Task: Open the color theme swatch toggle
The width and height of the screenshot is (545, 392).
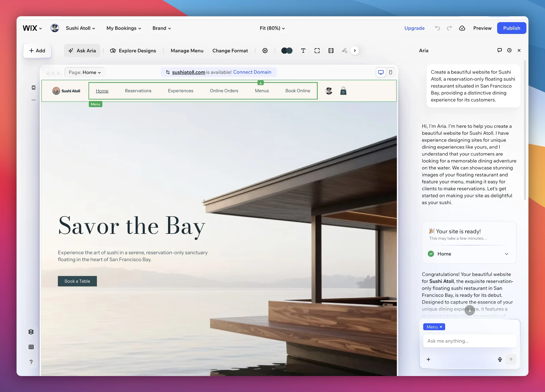Action: [x=287, y=51]
